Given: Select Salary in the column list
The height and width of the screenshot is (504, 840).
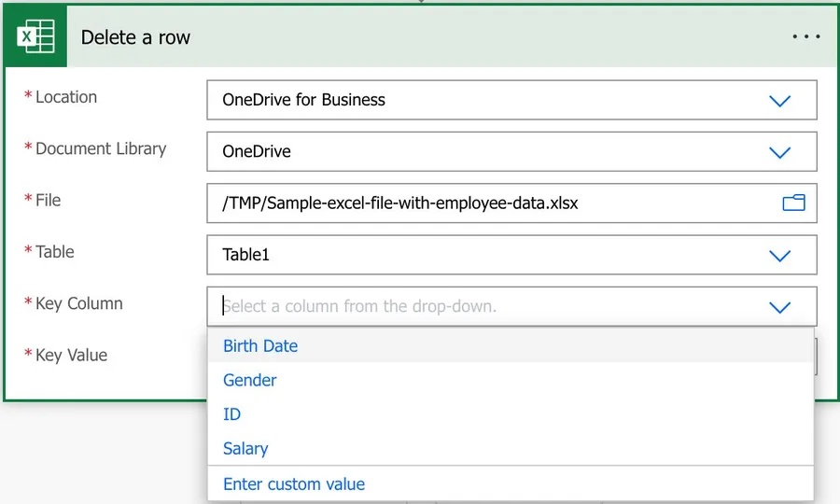Looking at the screenshot, I should pyautogui.click(x=245, y=449).
